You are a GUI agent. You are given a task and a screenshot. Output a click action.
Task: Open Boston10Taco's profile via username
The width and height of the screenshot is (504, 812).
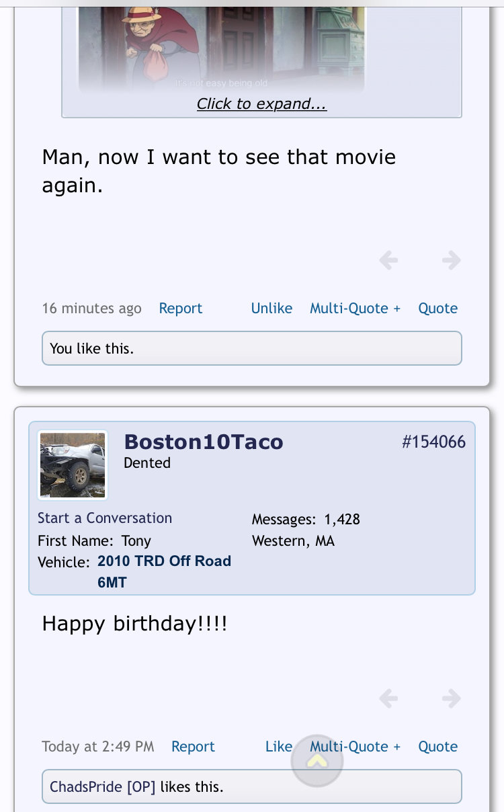pyautogui.click(x=204, y=442)
